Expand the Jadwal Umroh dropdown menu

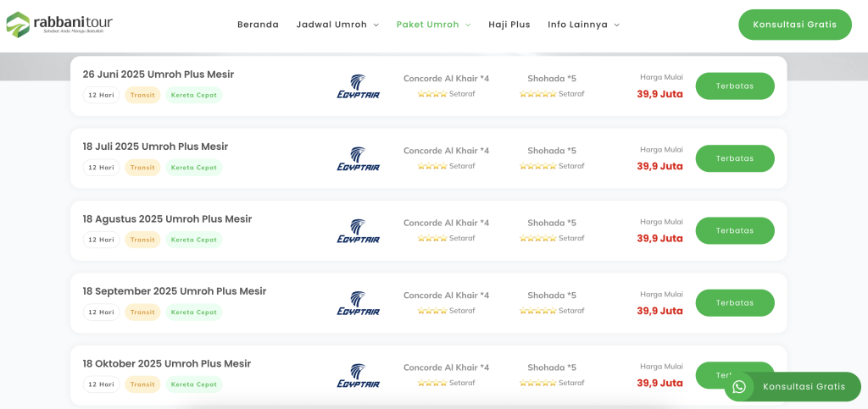(x=337, y=25)
